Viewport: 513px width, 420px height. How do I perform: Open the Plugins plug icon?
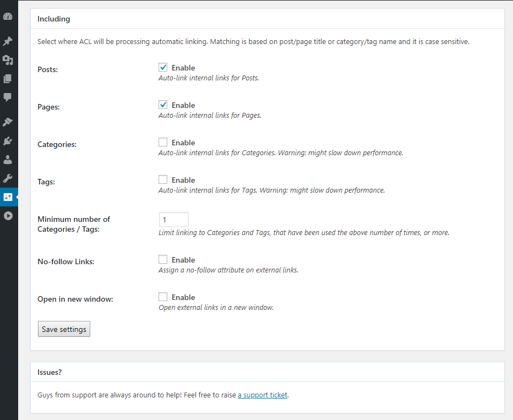[8, 141]
